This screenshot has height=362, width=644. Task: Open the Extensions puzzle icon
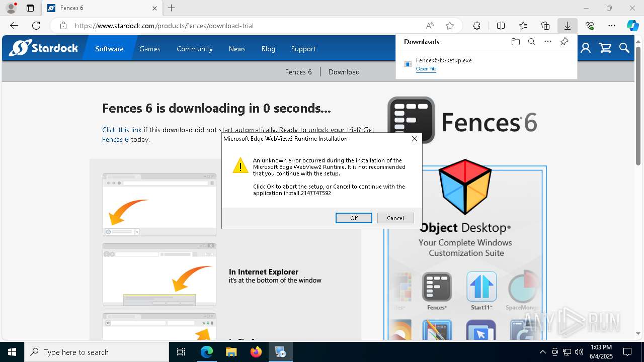pos(476,26)
